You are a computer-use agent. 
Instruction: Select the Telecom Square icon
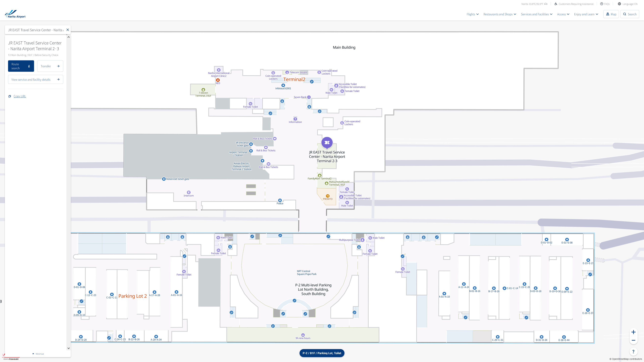287,72
